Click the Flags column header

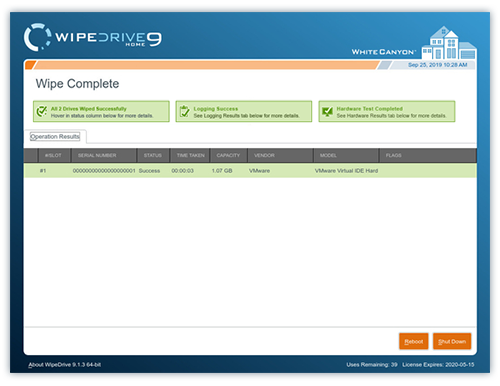click(428, 155)
